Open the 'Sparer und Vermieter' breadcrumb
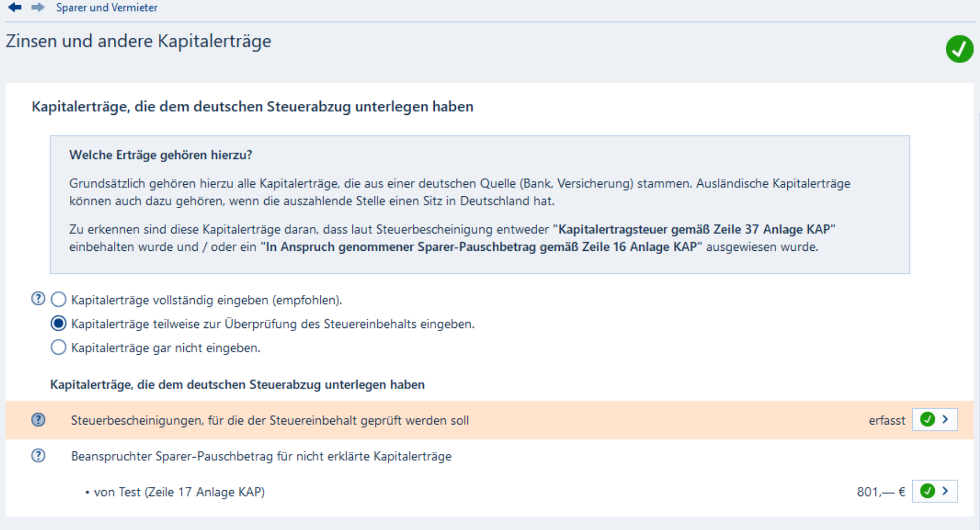This screenshot has width=980, height=530. (107, 8)
